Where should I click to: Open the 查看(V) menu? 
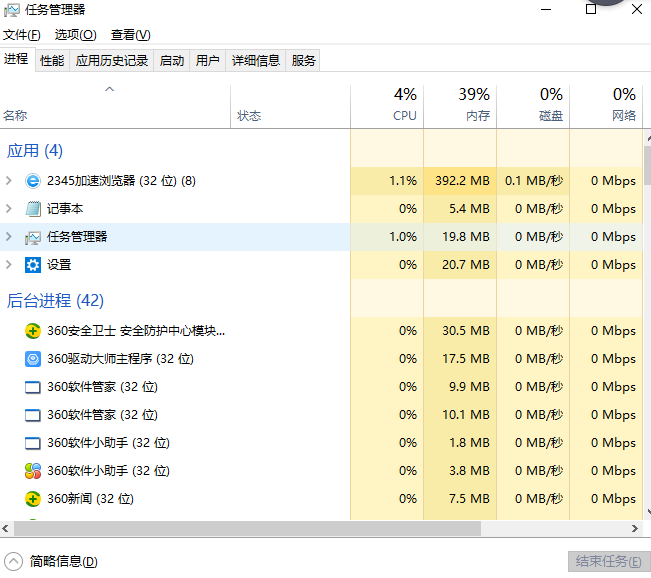click(x=130, y=35)
